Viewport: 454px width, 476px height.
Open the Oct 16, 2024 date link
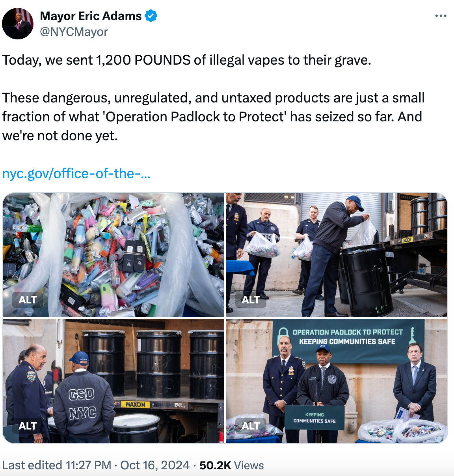[155, 465]
